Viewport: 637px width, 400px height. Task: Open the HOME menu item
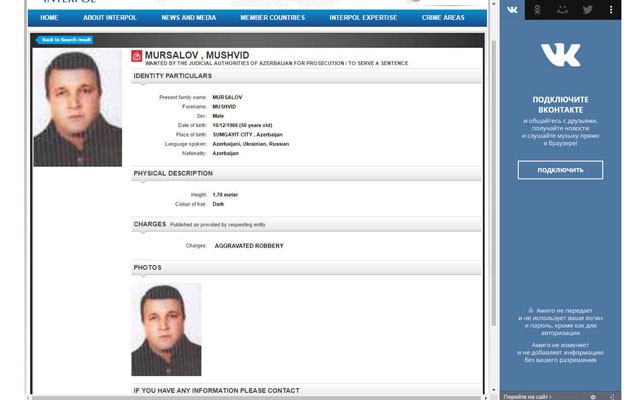click(49, 18)
